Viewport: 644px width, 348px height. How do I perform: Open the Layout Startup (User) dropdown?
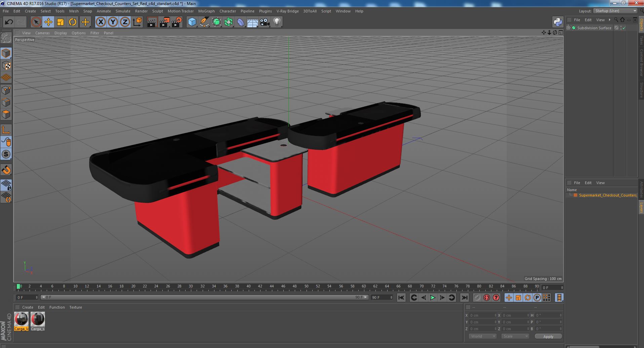point(615,11)
